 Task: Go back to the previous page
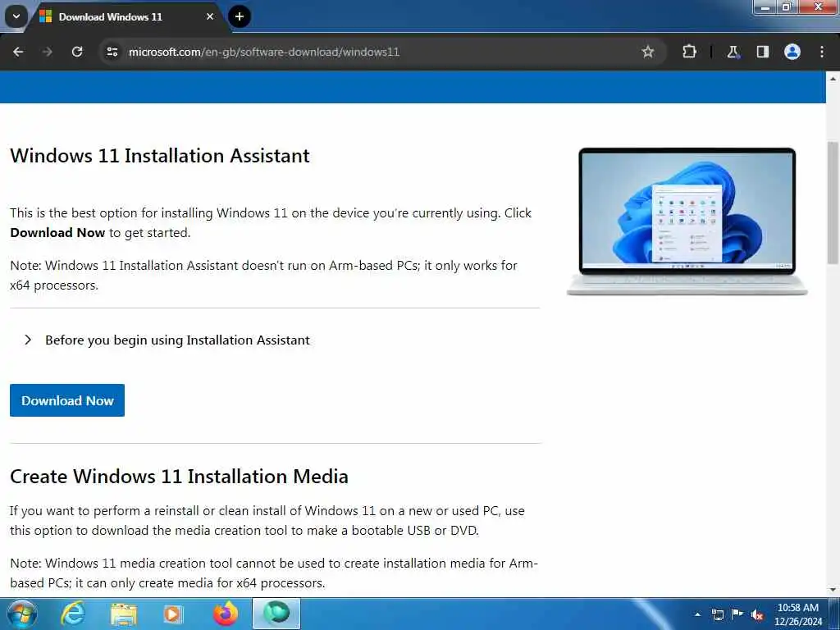pyautogui.click(x=18, y=52)
